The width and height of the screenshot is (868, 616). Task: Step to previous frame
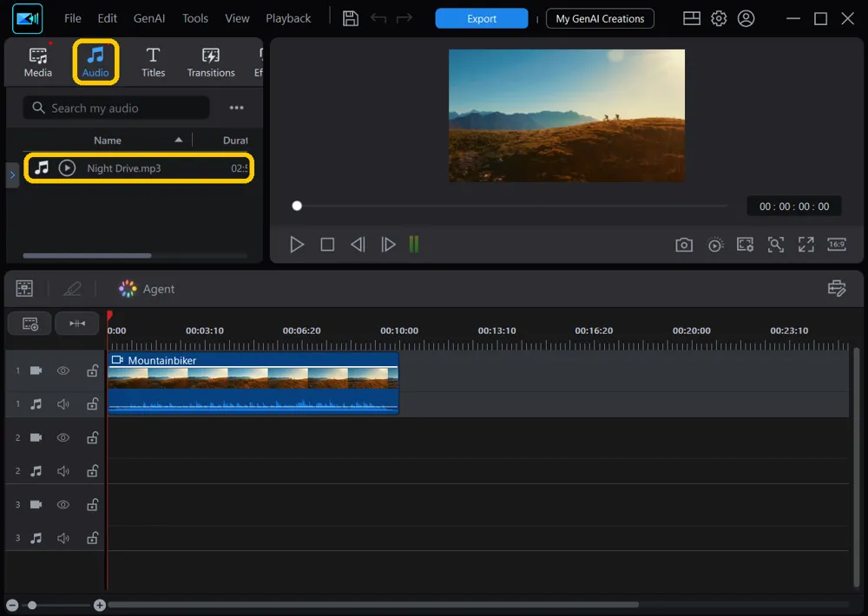pos(358,244)
